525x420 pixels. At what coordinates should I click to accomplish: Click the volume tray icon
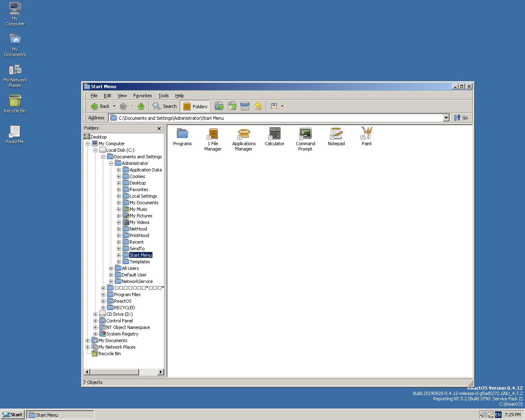coord(483,415)
